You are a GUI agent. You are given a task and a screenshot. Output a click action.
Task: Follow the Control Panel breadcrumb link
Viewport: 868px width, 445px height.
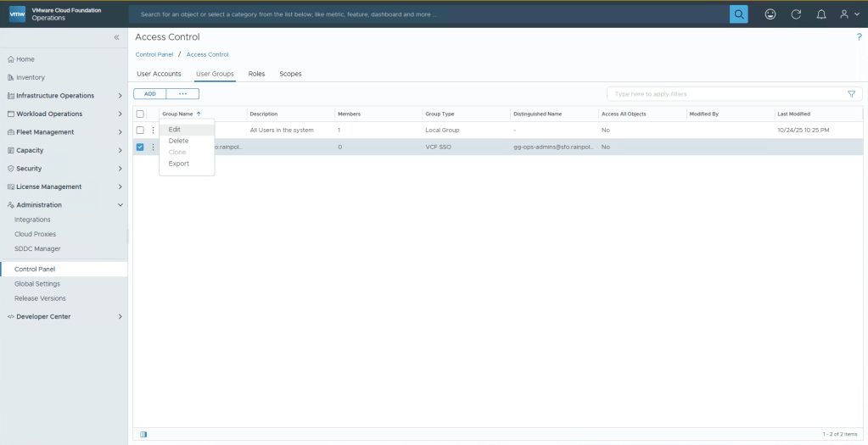(154, 54)
